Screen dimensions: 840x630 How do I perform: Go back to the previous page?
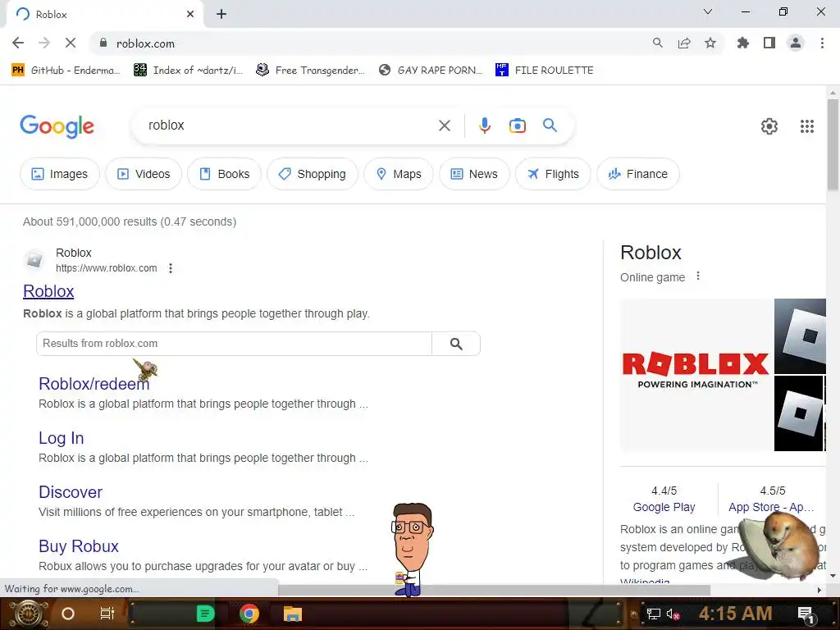18,43
